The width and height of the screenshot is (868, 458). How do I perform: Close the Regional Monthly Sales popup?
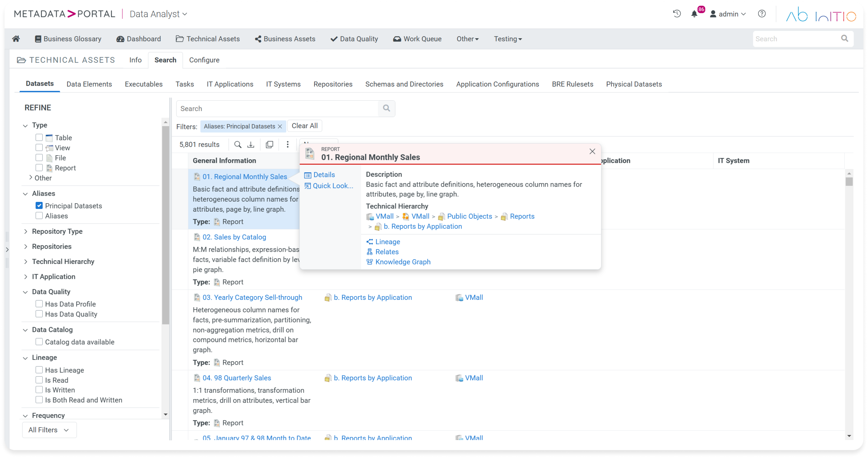[592, 151]
